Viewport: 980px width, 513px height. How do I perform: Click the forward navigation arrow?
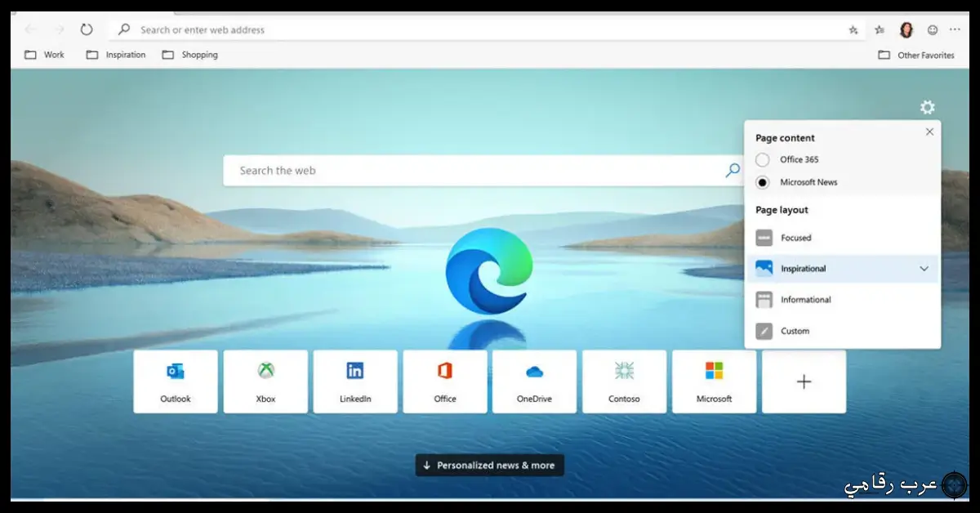coord(59,29)
